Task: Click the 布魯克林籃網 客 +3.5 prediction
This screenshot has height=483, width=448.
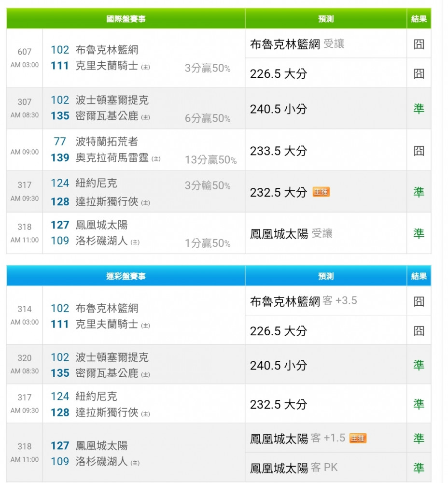Action: tap(303, 301)
